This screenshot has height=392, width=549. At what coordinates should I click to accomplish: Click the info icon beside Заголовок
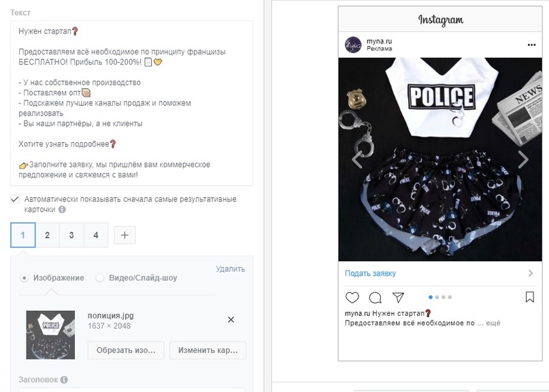64,380
